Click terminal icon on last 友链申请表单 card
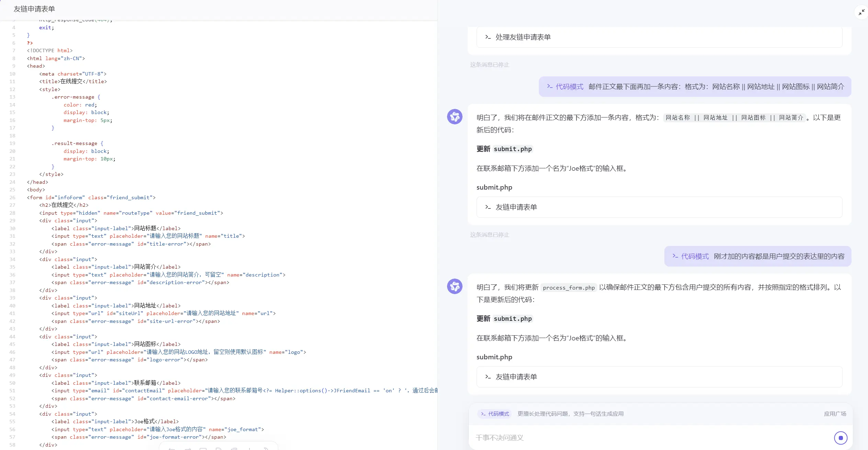Image resolution: width=868 pixels, height=450 pixels. (x=488, y=377)
